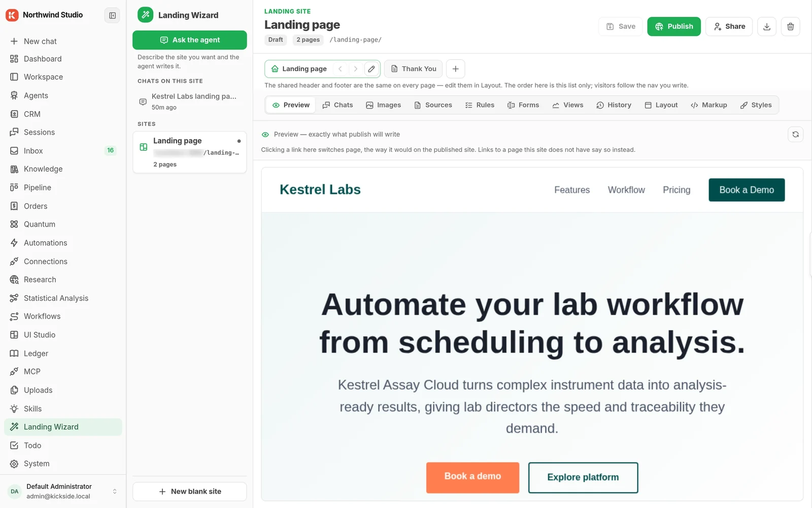
Task: Click the pencil edit icon on Landing page tab
Action: 371,69
